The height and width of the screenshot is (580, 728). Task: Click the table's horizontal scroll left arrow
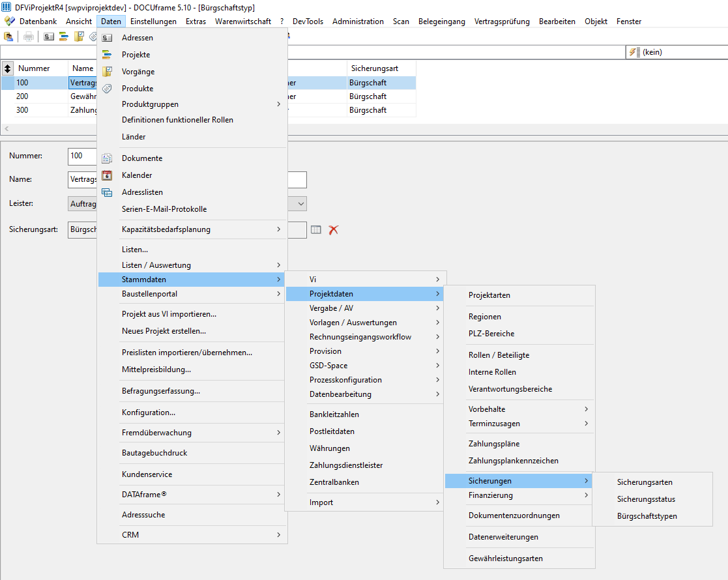[x=7, y=128]
